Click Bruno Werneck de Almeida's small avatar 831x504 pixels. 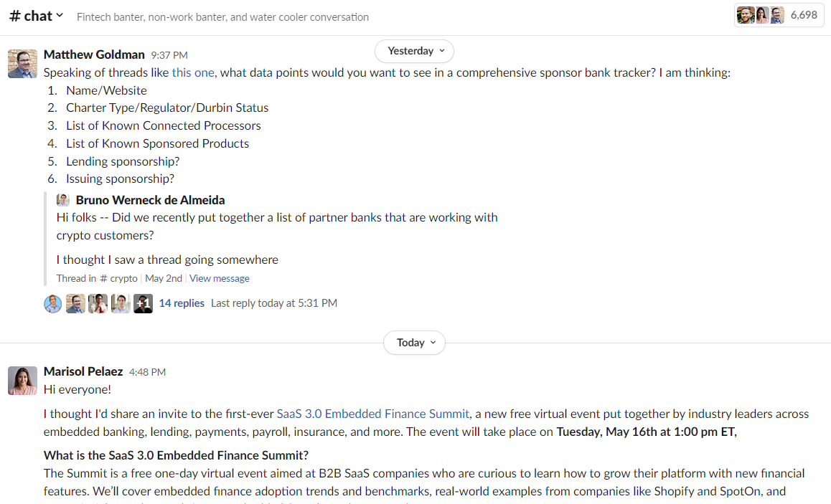click(x=63, y=200)
